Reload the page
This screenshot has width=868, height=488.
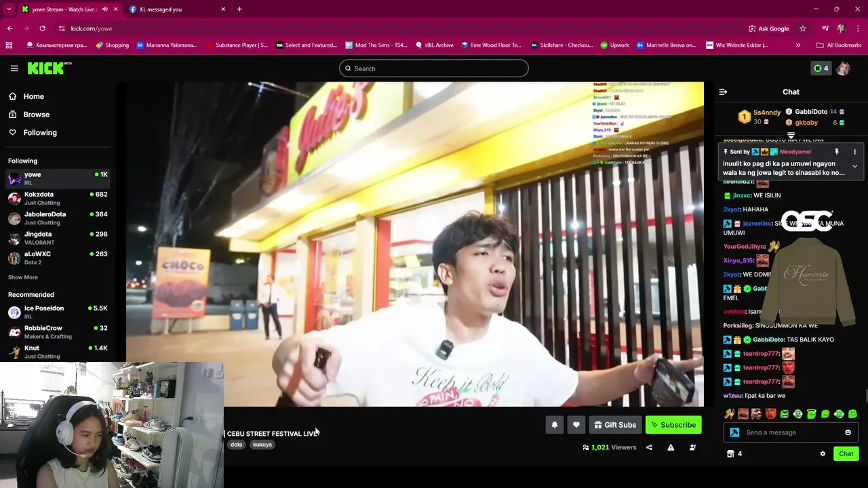[x=42, y=28]
